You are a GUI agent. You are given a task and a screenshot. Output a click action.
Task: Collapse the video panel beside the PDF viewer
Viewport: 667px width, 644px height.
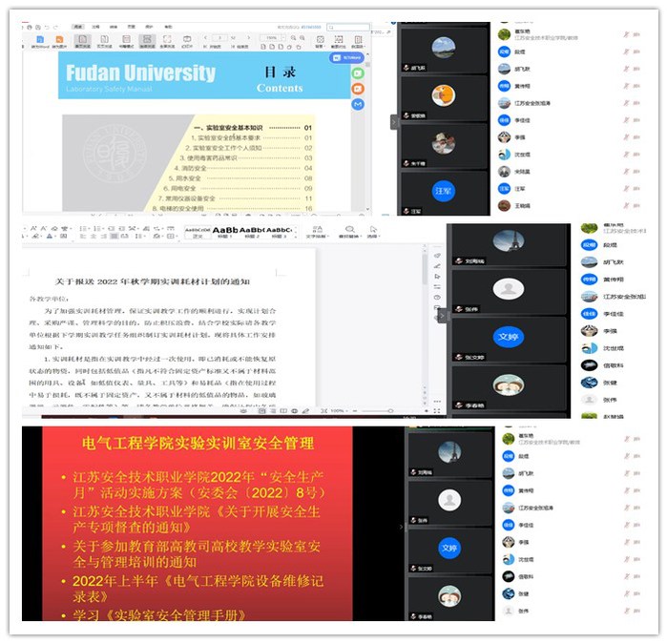point(394,122)
